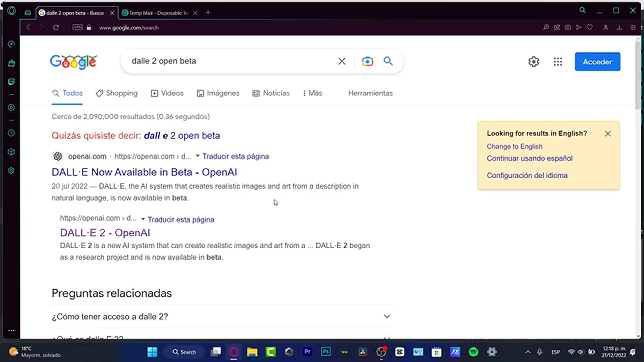Switch to the Imágenes tab
644x362 pixels.
click(218, 93)
